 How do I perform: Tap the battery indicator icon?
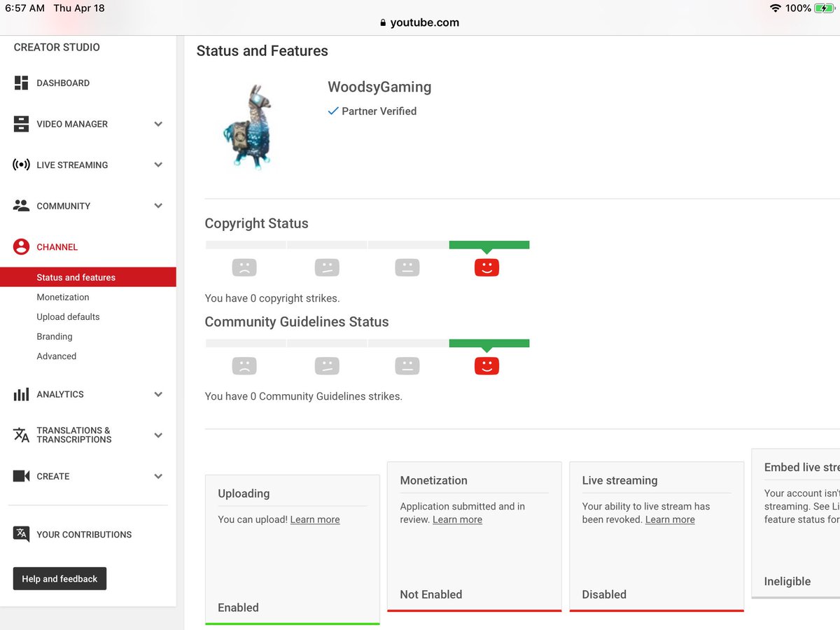pos(825,8)
